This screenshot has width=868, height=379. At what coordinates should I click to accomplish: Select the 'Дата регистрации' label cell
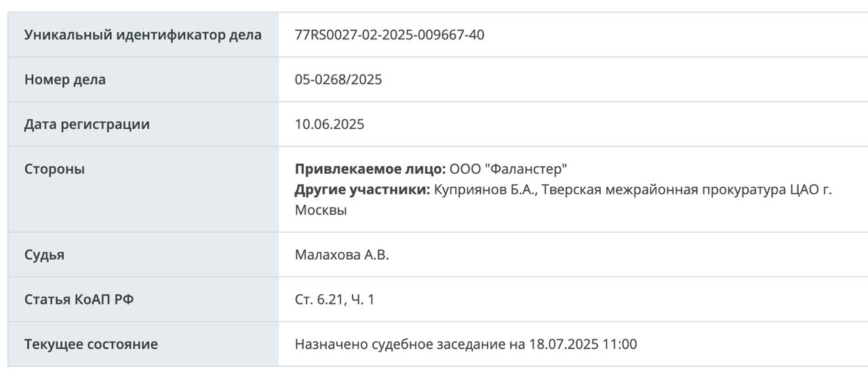point(143,124)
